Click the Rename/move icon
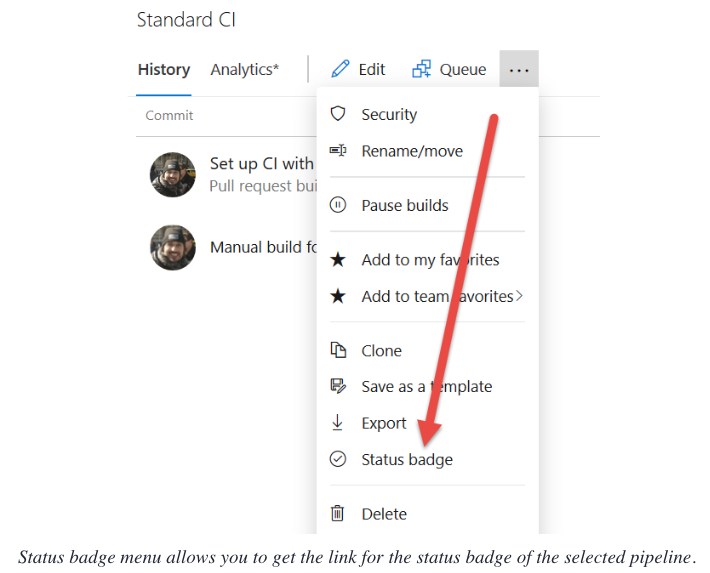The width and height of the screenshot is (710, 573). pyautogui.click(x=338, y=151)
